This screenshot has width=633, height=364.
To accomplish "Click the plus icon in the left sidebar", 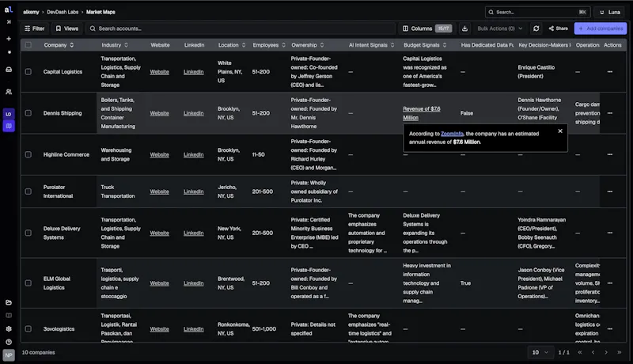I will (x=9, y=39).
